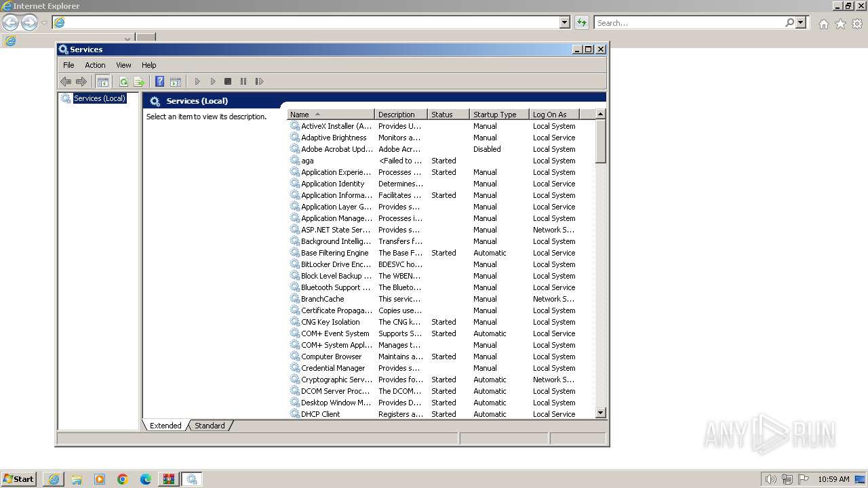
Task: Click the Internet Explorer search box
Action: pos(690,22)
